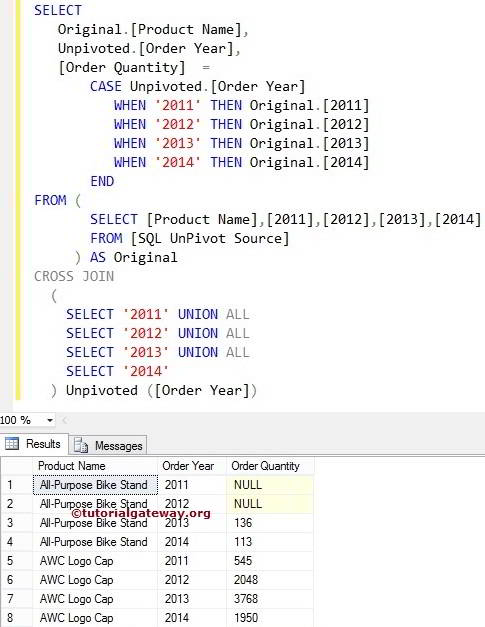Click the NULL quantity cell in row 2

pyautogui.click(x=270, y=504)
